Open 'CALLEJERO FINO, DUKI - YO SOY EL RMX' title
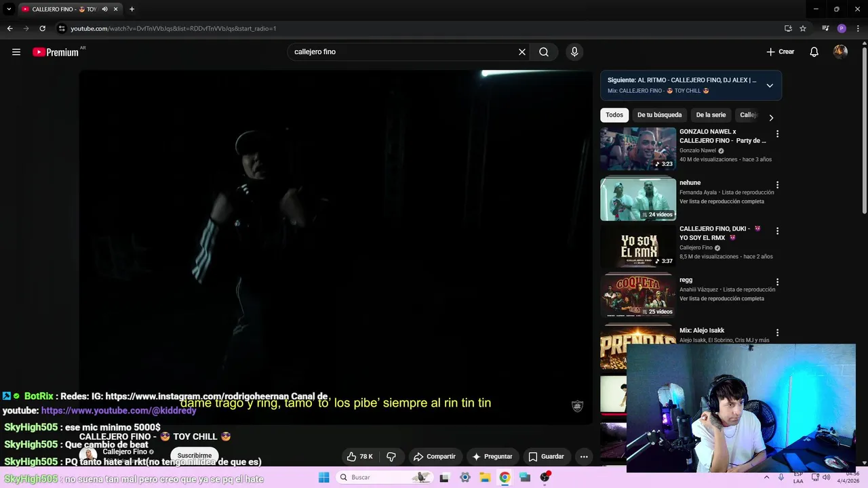This screenshot has width=868, height=488. (x=719, y=233)
